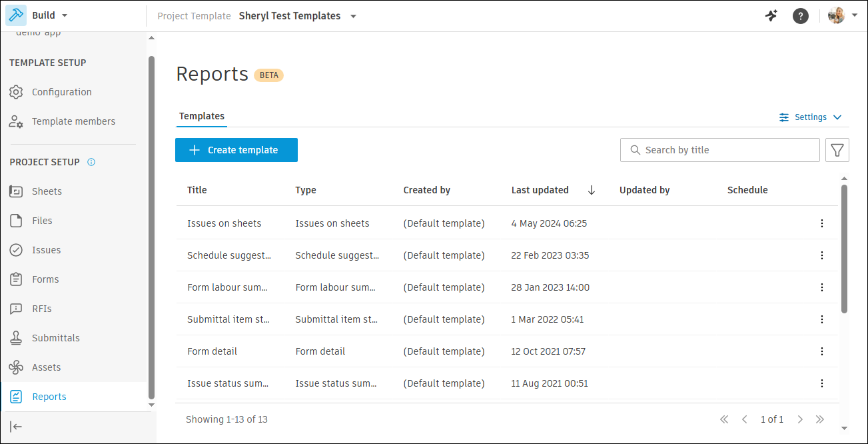Click the templates table vertical scrollbar

point(844,249)
